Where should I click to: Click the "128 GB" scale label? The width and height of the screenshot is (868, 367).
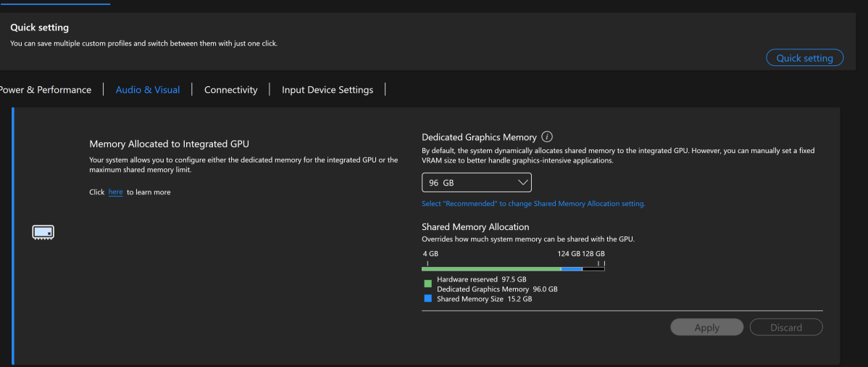point(593,254)
